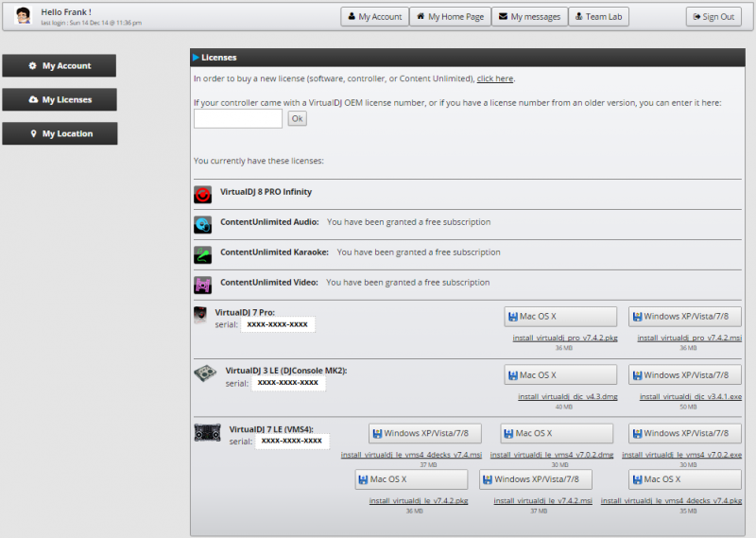The height and width of the screenshot is (538, 756).
Task: Click the ContentUnlimited Audio icon
Action: click(202, 225)
